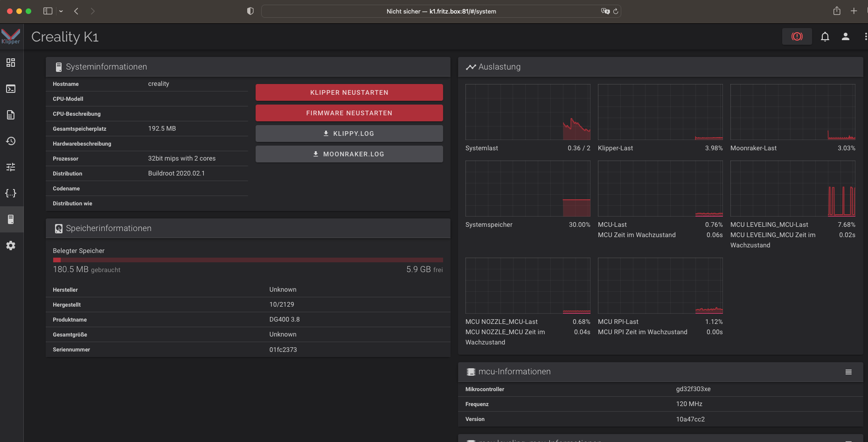Image resolution: width=868 pixels, height=442 pixels.
Task: Click the 180.5 MB gebraucht text
Action: [87, 269]
